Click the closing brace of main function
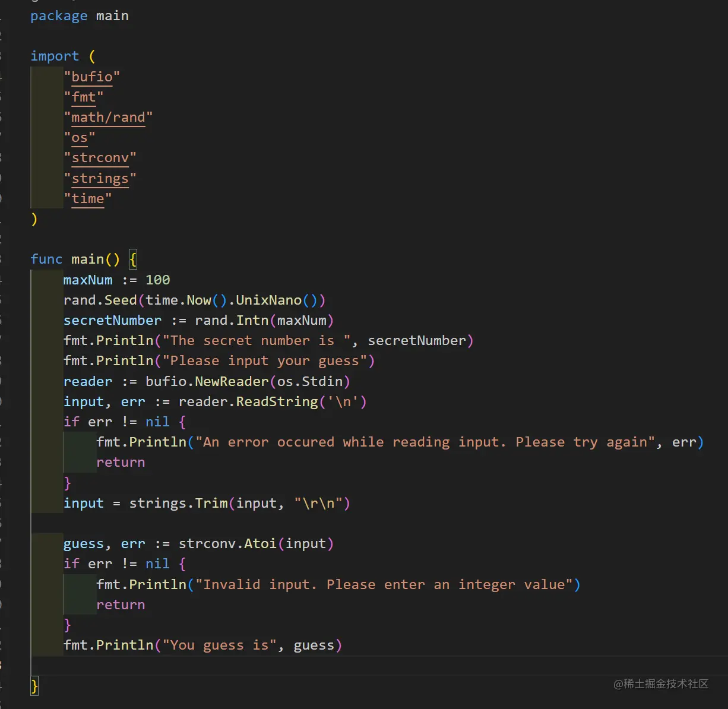The image size is (728, 709). 34,686
